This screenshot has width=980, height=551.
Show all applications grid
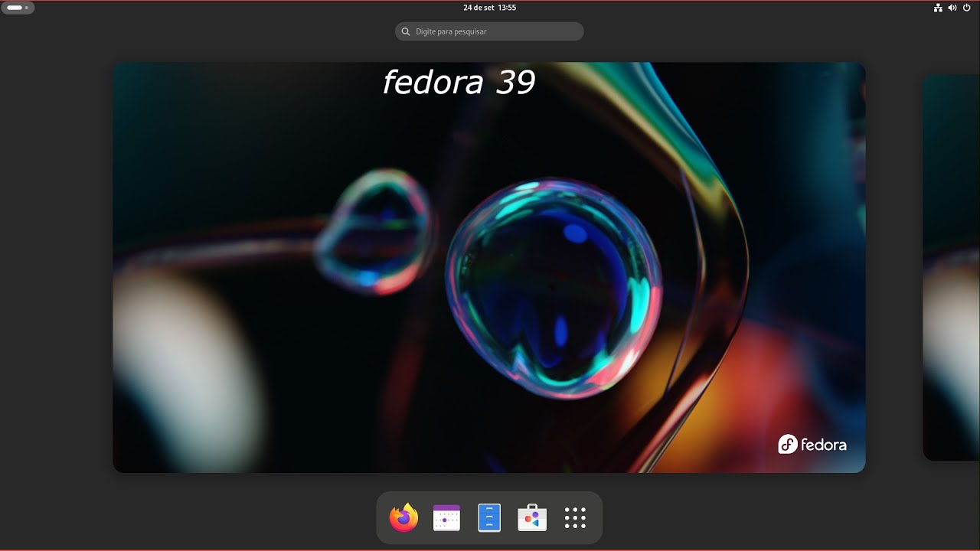click(575, 517)
